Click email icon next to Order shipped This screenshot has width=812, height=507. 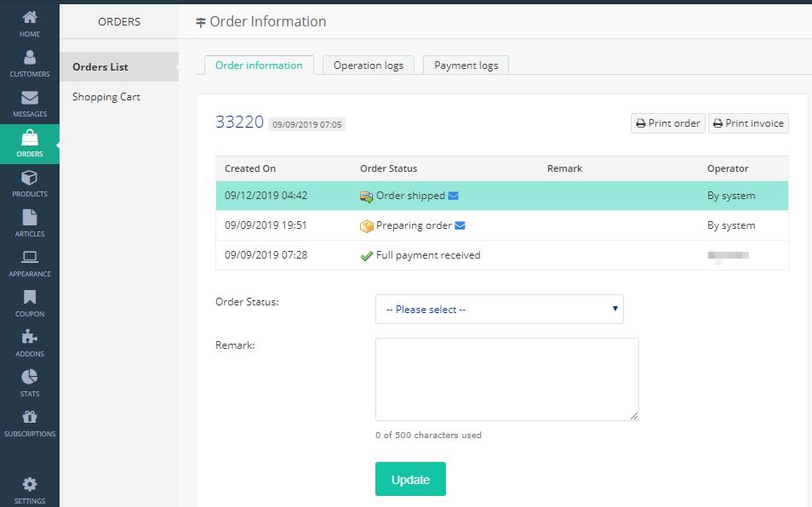453,196
